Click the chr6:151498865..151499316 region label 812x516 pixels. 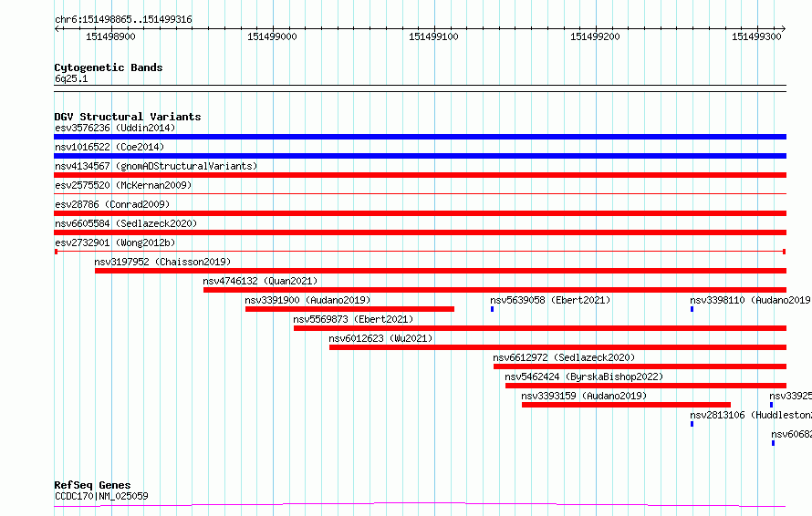123,20
